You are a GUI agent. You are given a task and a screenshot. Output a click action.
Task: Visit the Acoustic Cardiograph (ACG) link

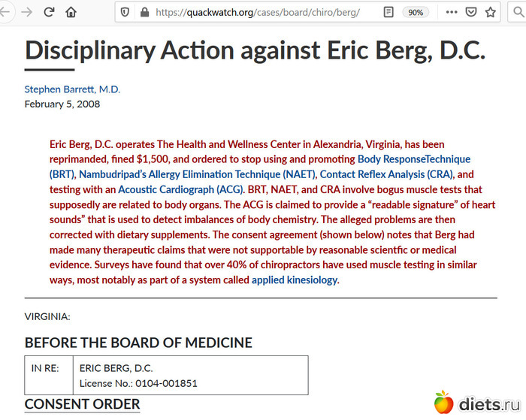click(x=181, y=189)
